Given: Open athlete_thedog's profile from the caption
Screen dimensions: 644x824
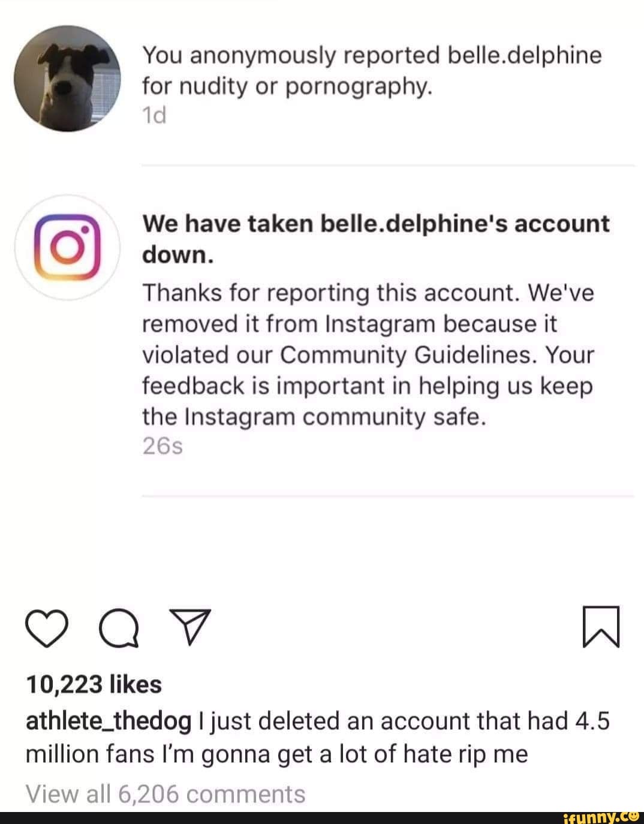Looking at the screenshot, I should 109,720.
